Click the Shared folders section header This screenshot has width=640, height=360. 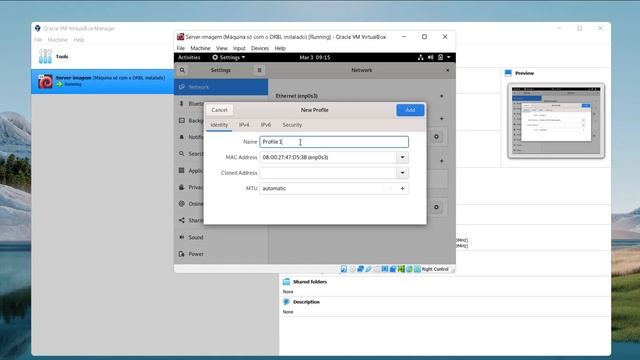pyautogui.click(x=310, y=282)
